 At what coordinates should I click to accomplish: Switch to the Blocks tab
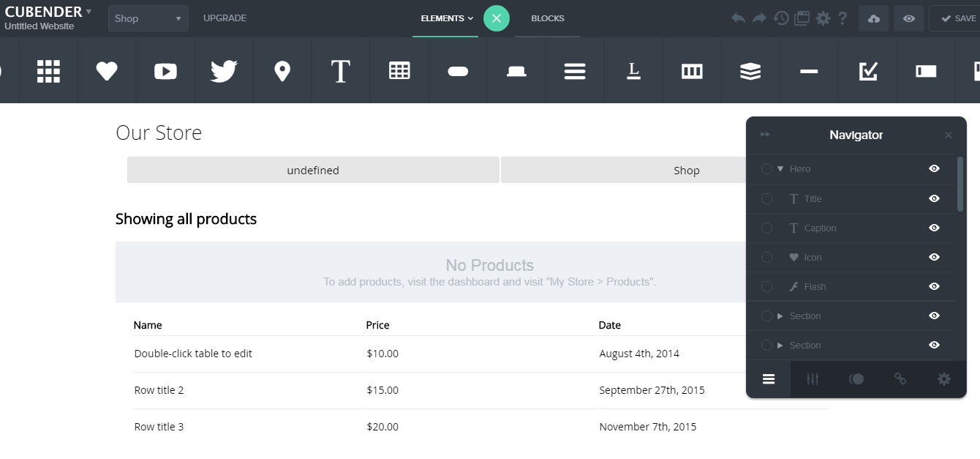pos(548,18)
